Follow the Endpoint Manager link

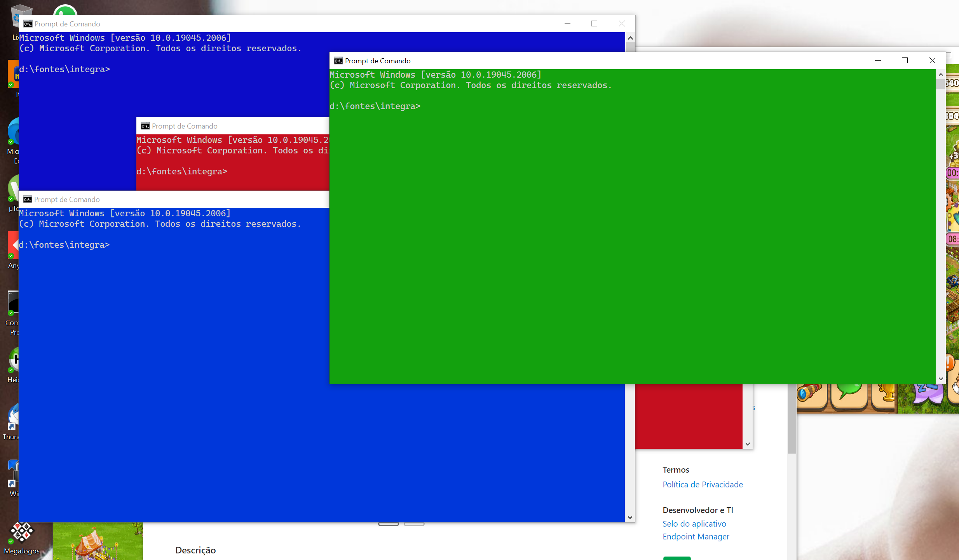coord(696,536)
